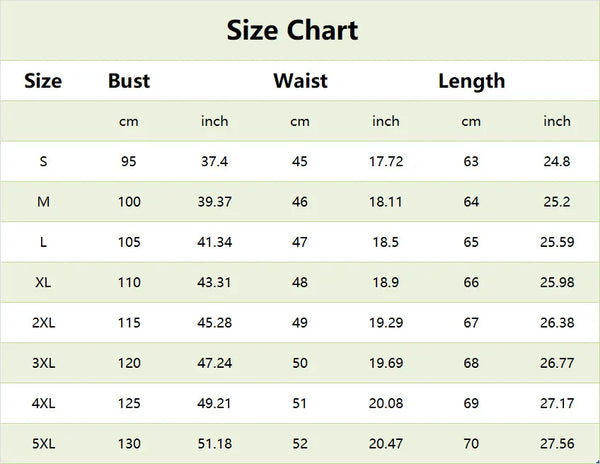Click the Bust column header
This screenshot has width=600, height=464.
[129, 81]
